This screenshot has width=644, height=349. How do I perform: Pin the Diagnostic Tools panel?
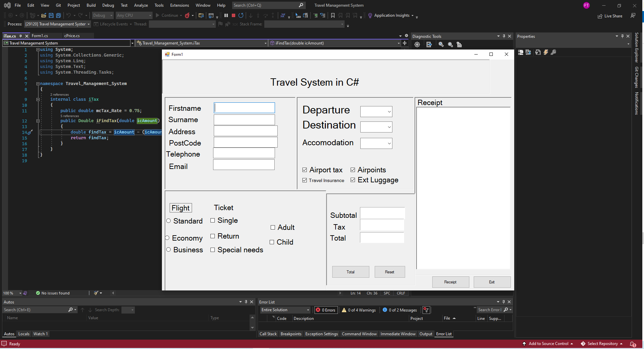click(504, 36)
